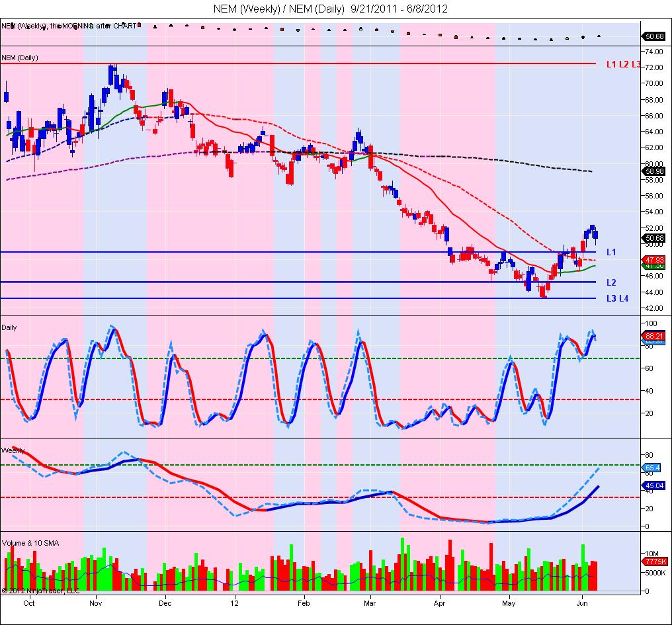This screenshot has width=672, height=625.
Task: Click the Mar date axis label
Action: tap(370, 603)
